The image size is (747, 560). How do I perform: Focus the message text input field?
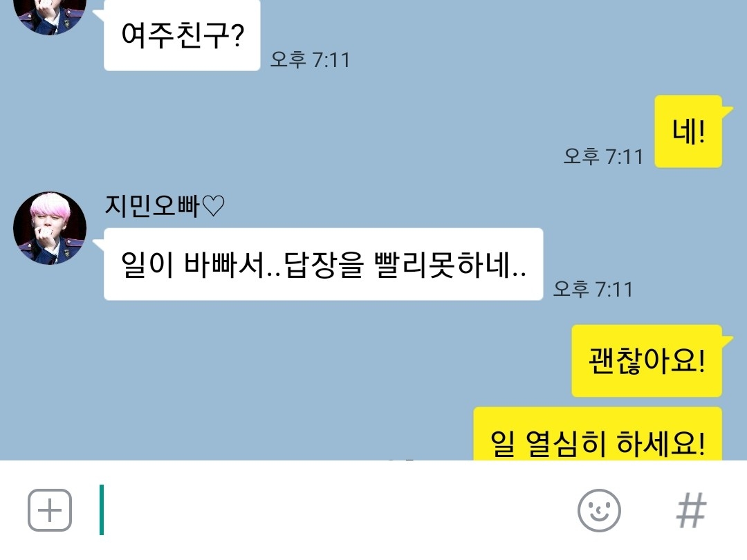333,510
